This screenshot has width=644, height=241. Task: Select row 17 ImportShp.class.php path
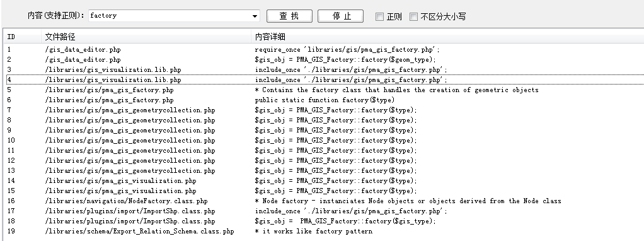130,211
